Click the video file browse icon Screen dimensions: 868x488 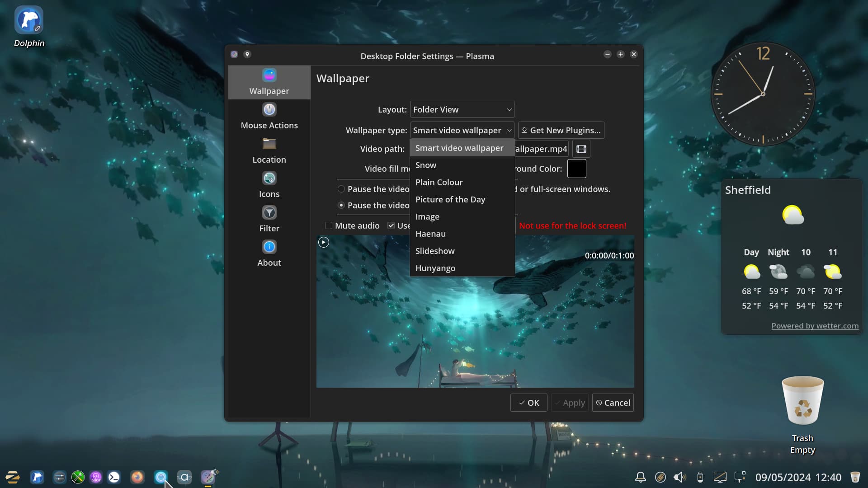tap(581, 149)
